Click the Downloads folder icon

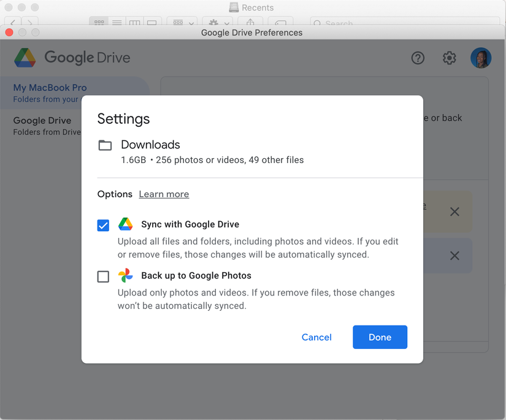[105, 145]
